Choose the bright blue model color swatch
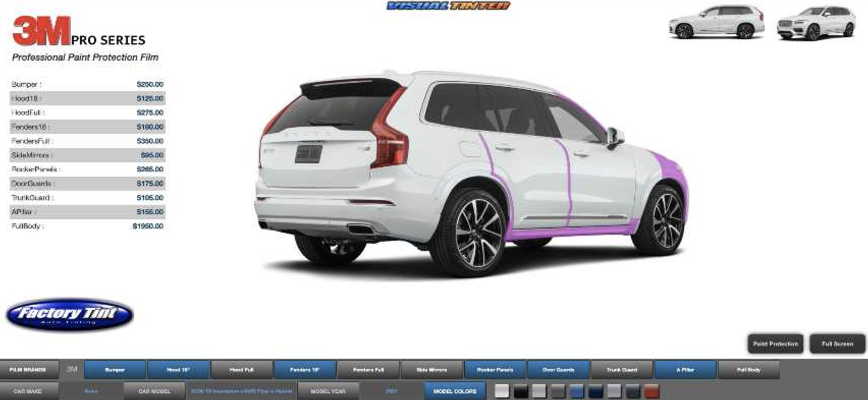This screenshot has height=400, width=868. click(577, 391)
